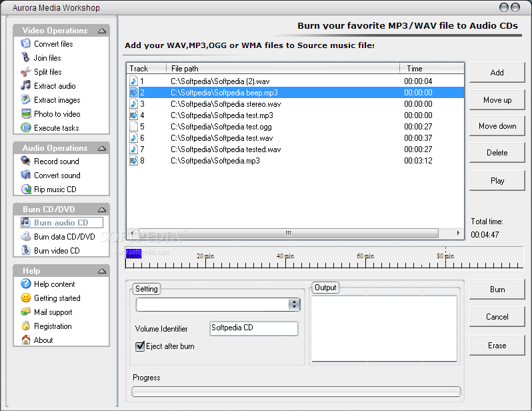Click the blank file icon of track 5
The height and width of the screenshot is (411, 532).
click(134, 126)
